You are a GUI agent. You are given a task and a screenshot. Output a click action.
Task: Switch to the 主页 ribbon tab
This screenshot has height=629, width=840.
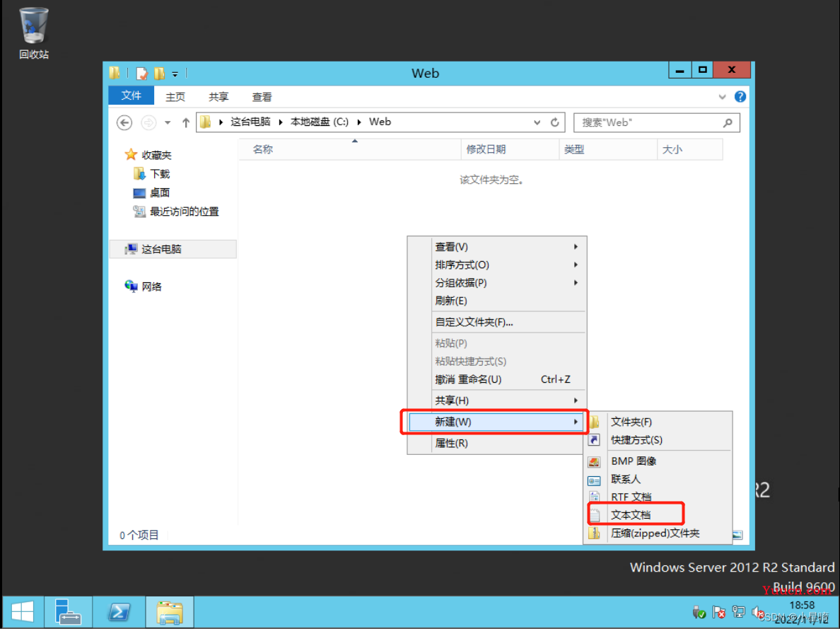pos(175,96)
